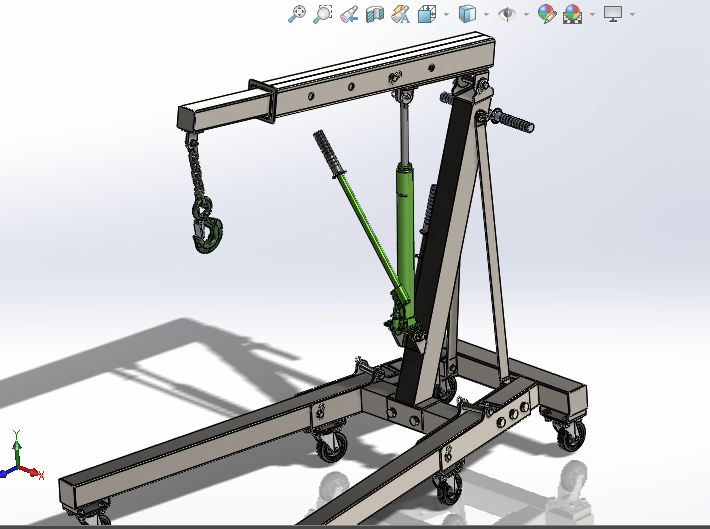Select the crane hook in the model

[x=207, y=225]
